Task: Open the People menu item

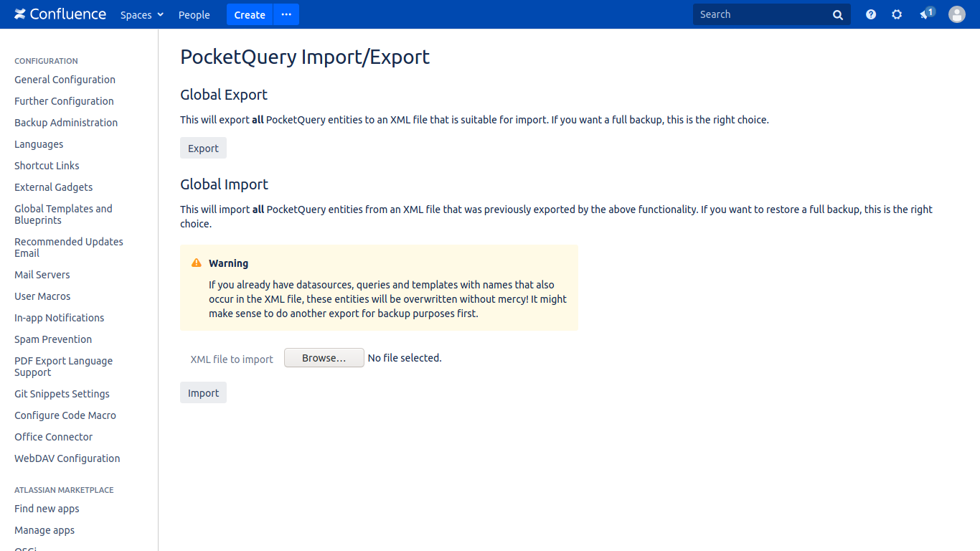Action: click(194, 15)
